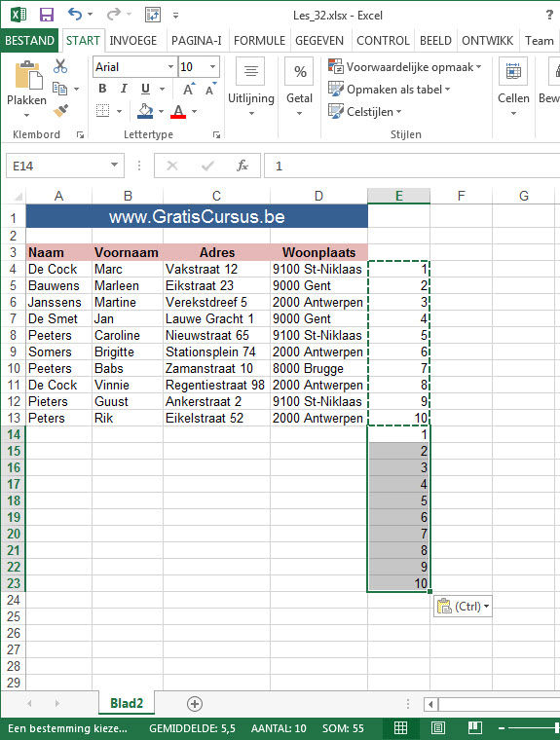
Task: Open Voorwaardelijke opmaak menu
Action: tap(405, 67)
